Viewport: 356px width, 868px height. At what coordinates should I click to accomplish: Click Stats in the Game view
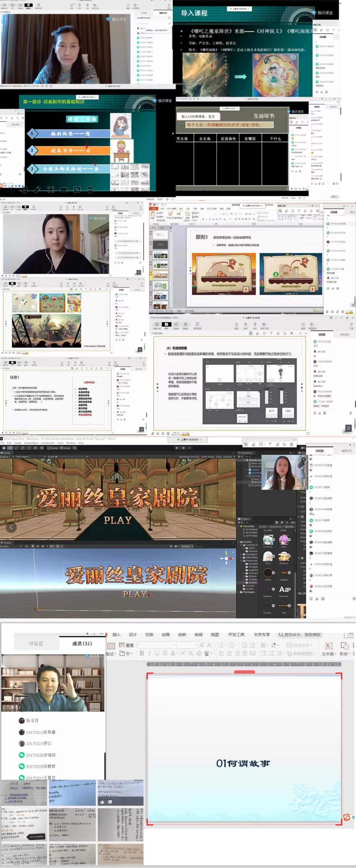[218, 457]
